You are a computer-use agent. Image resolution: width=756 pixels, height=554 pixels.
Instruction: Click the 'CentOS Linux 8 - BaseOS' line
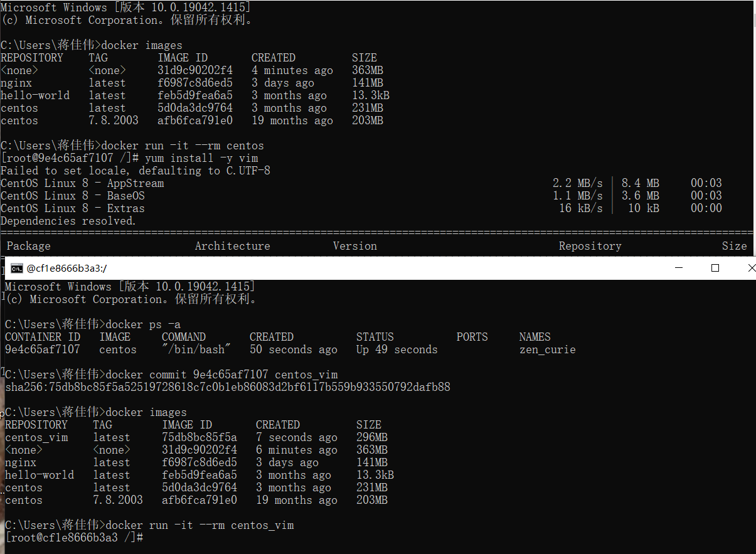(x=73, y=196)
